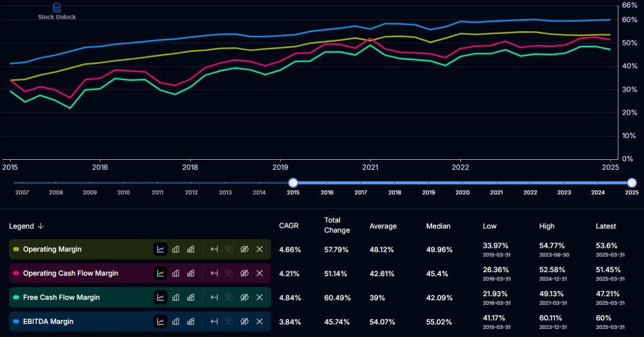Click axis arrow icon for Operating Cash Flow Margin

(214, 273)
